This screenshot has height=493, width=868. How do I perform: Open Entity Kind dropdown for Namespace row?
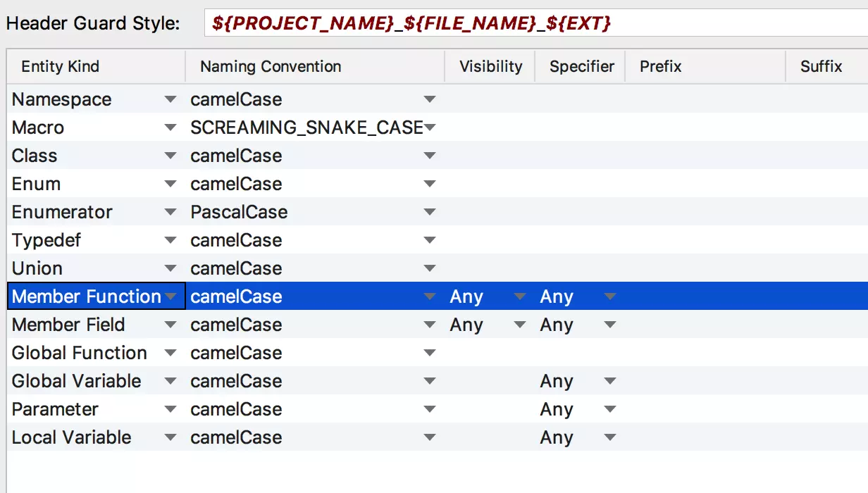point(170,99)
